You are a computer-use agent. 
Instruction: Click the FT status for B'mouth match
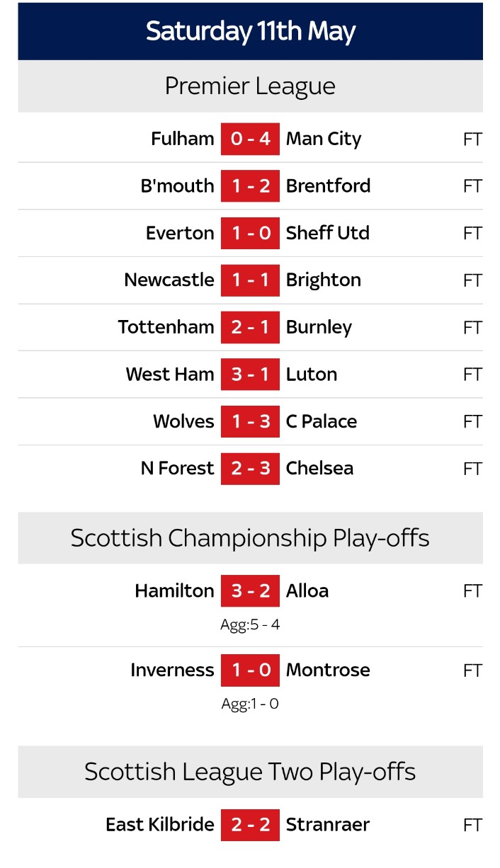(472, 186)
